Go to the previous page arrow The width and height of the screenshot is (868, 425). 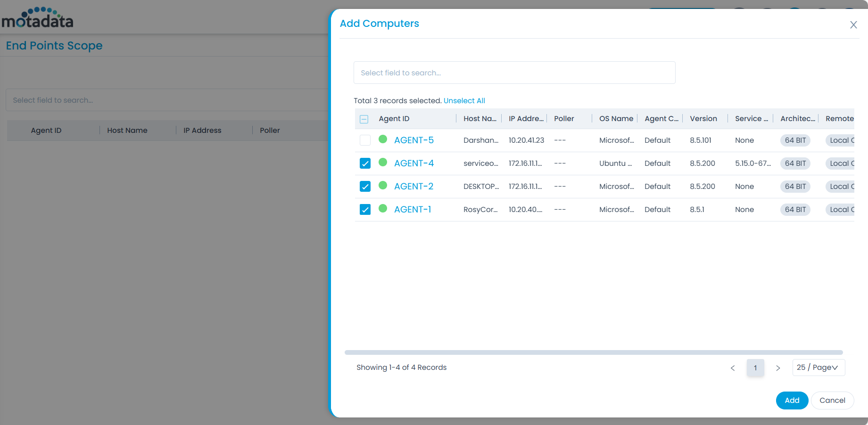733,368
